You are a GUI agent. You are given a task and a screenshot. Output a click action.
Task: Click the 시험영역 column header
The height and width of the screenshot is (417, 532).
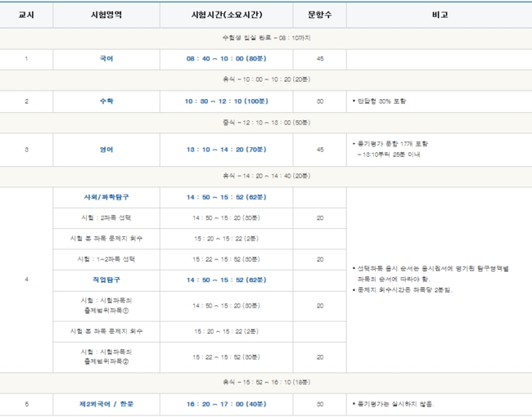tap(106, 16)
